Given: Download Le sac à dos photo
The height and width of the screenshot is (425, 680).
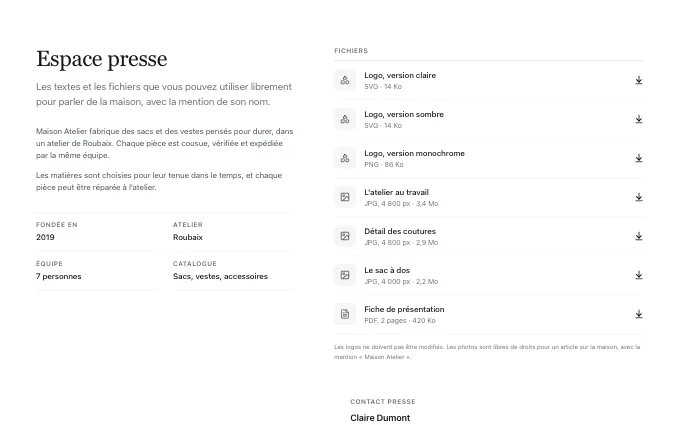Looking at the screenshot, I should pos(639,275).
